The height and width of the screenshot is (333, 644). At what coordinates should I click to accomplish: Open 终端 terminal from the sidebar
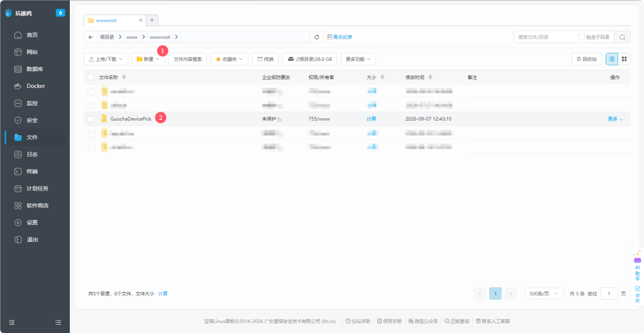pyautogui.click(x=32, y=172)
